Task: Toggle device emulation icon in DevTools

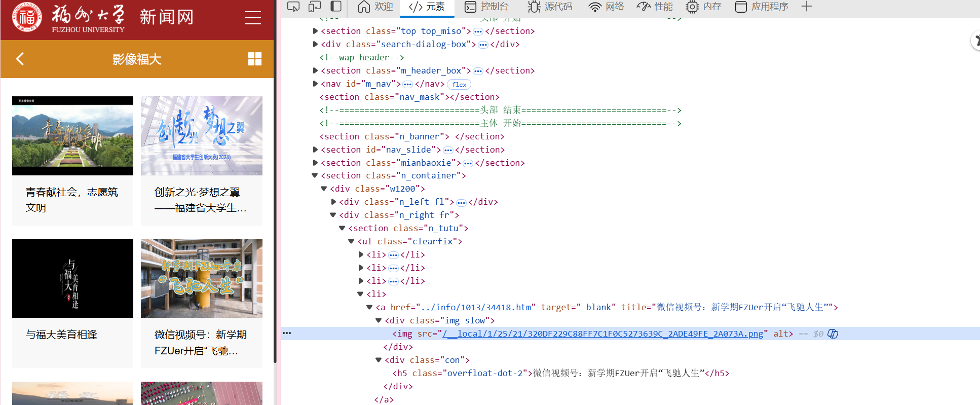Action: [315, 7]
